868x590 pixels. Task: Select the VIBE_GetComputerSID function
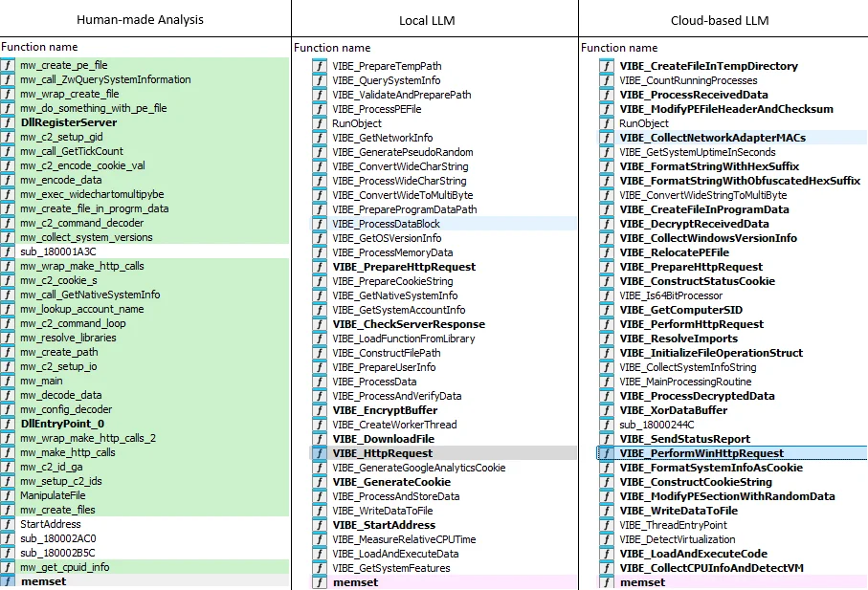pyautogui.click(x=732, y=310)
